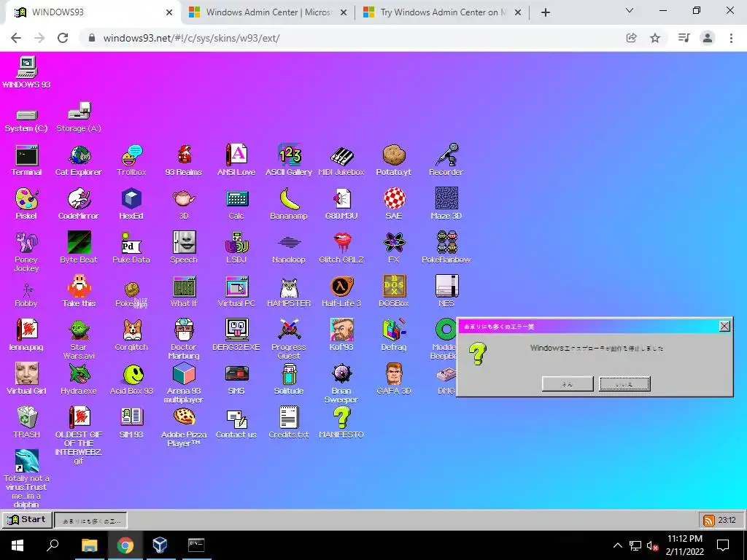
Task: Click the RSS feed tray icon
Action: pyautogui.click(x=708, y=521)
